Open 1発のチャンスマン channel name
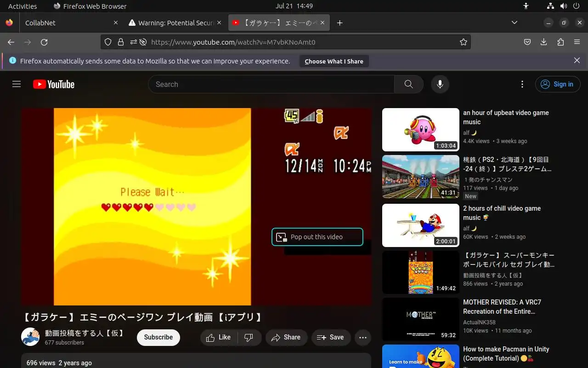The width and height of the screenshot is (588, 368). (488, 180)
